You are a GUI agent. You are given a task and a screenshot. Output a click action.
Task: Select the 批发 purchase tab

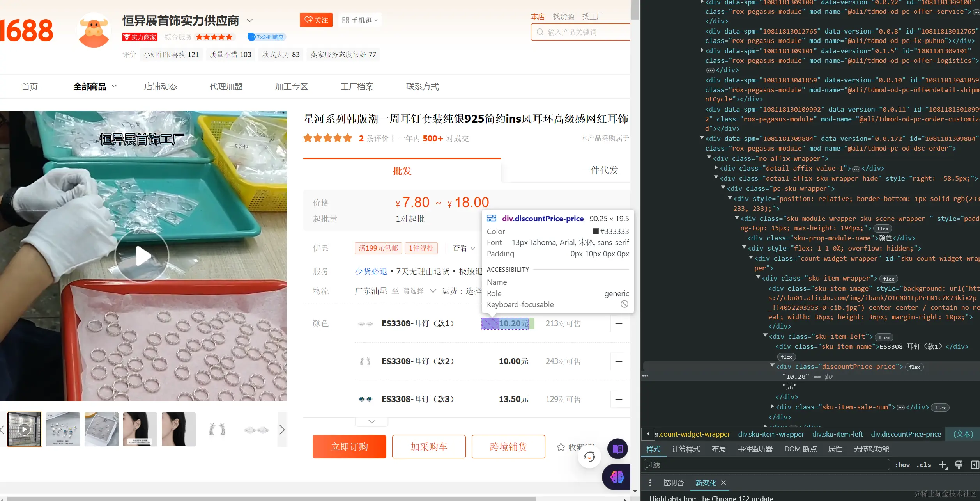[x=402, y=171]
